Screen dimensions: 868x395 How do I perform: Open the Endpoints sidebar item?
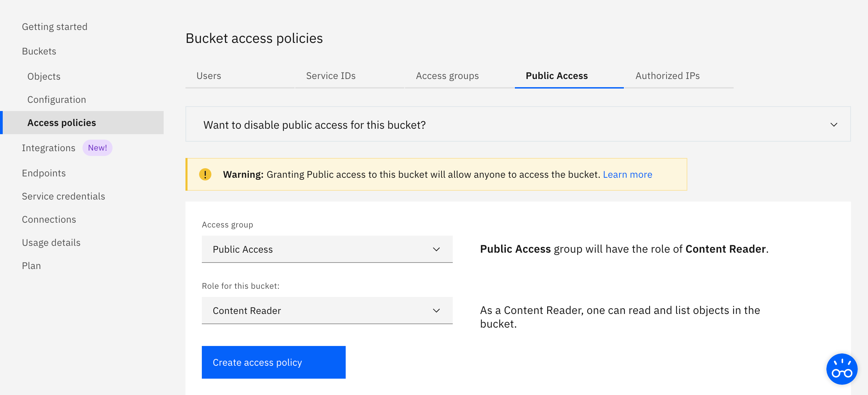point(44,173)
